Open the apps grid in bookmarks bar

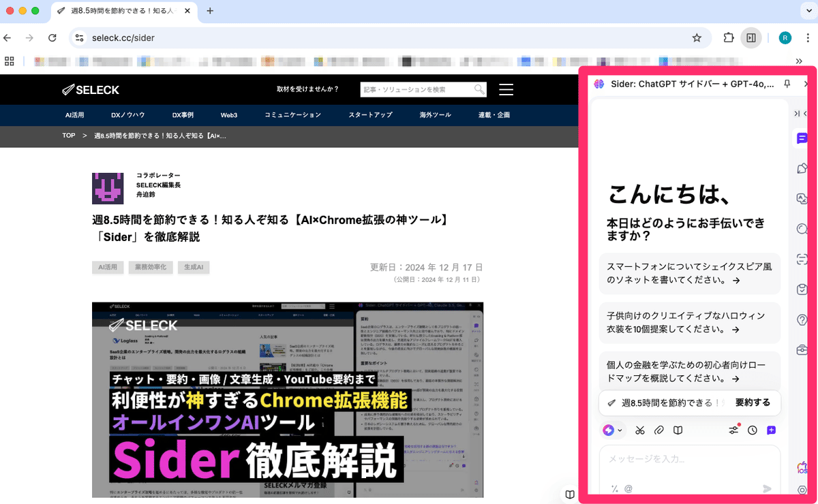(10, 61)
